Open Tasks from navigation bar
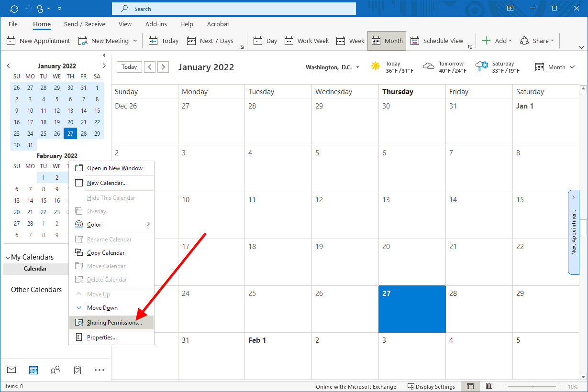Image resolution: width=588 pixels, height=392 pixels. tap(78, 370)
